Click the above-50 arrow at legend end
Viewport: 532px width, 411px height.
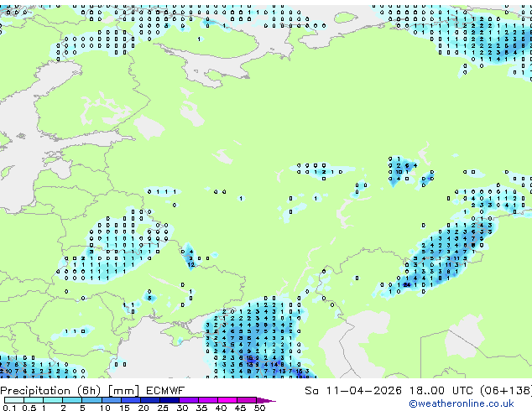266,400
